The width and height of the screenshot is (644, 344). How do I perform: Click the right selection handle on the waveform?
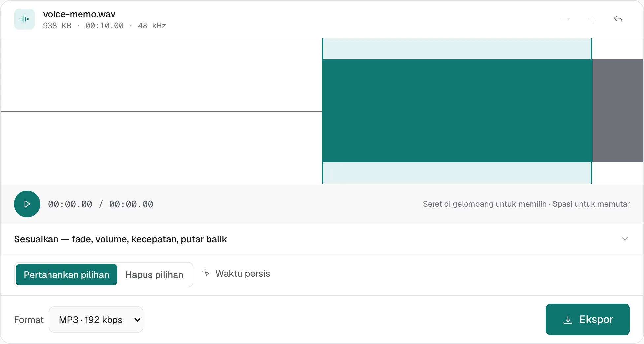coord(591,111)
